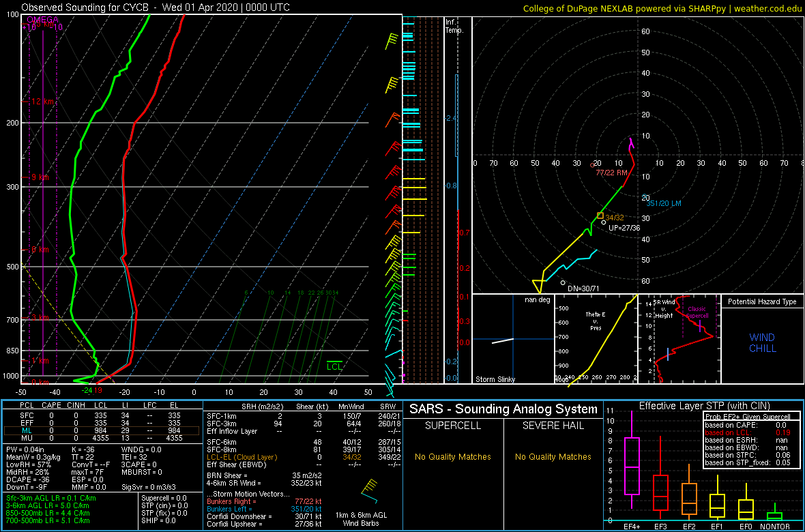Click the SFC-6km shear row label
The width and height of the screenshot is (805, 532).
221,441
